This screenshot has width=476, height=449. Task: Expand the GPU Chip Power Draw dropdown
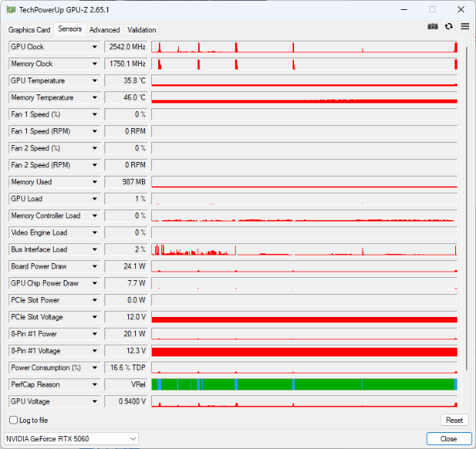[94, 283]
